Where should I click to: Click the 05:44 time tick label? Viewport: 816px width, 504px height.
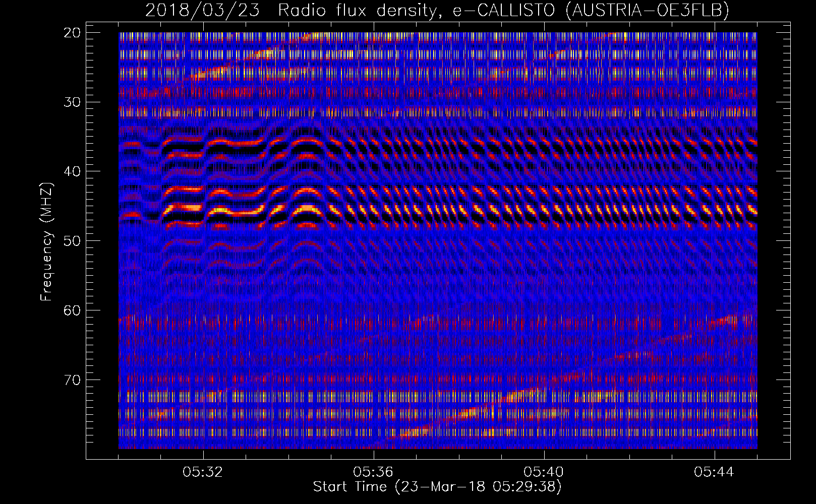(x=714, y=472)
